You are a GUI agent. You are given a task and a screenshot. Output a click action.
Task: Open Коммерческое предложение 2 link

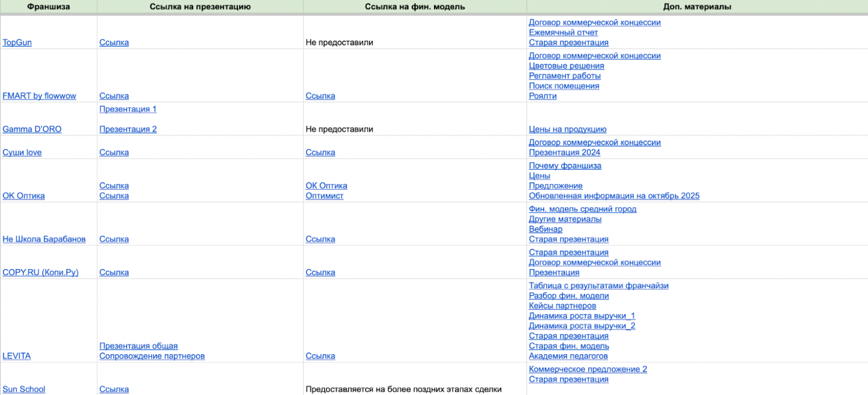[x=588, y=370]
